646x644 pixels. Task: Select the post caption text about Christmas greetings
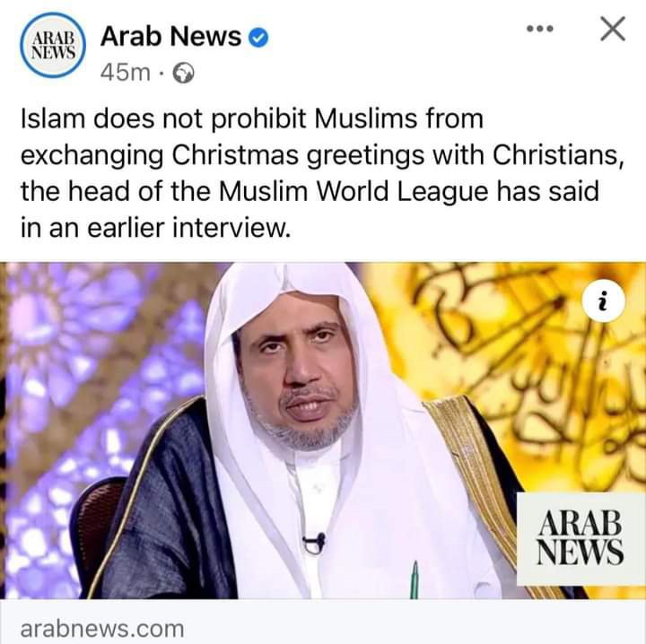coord(321,173)
